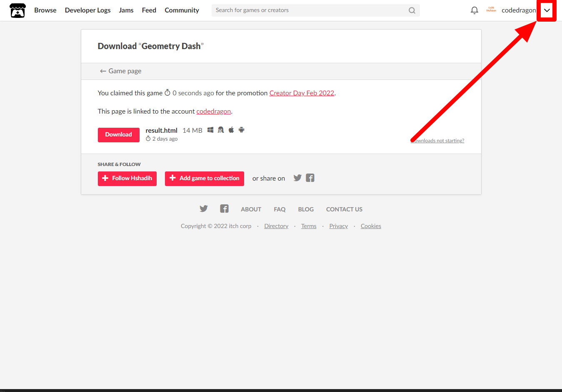This screenshot has height=392, width=562.
Task: Click the 14 MB file size text
Action: 192,131
